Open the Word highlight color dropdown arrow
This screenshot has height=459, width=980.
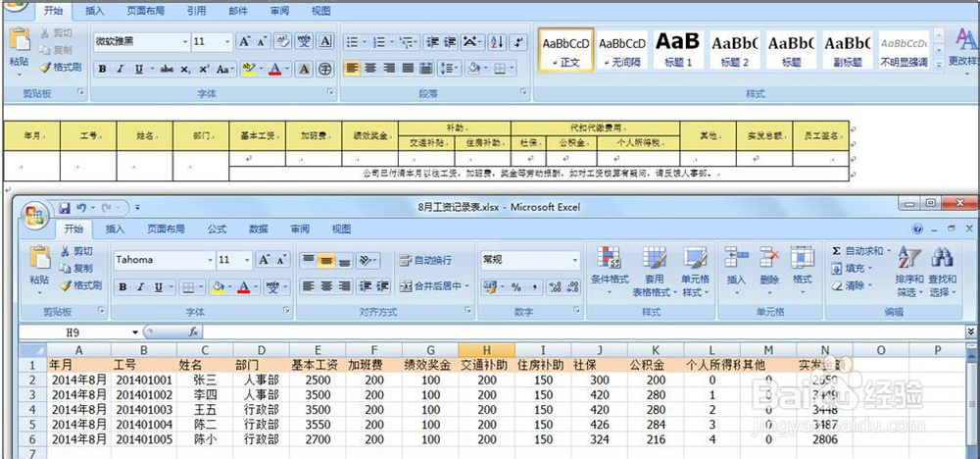point(260,69)
